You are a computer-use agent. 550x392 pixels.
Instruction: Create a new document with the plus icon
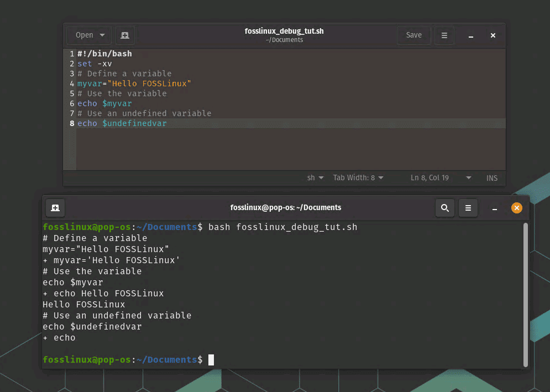pos(124,35)
